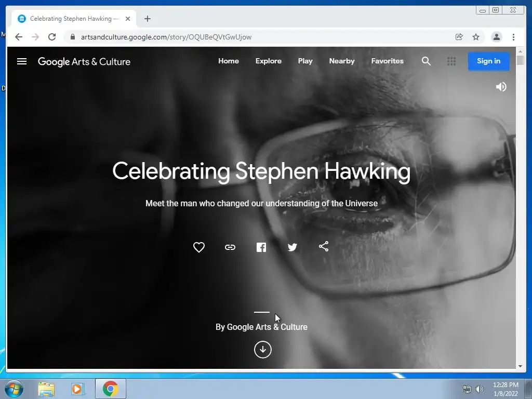
Task: Copy the story link via chain icon
Action: click(230, 247)
